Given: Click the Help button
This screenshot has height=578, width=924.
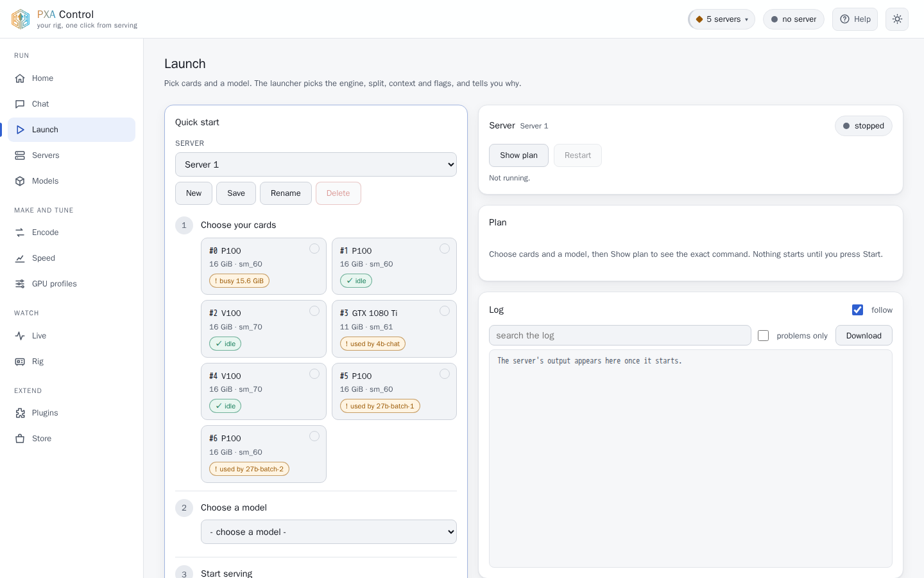Looking at the screenshot, I should pos(855,19).
